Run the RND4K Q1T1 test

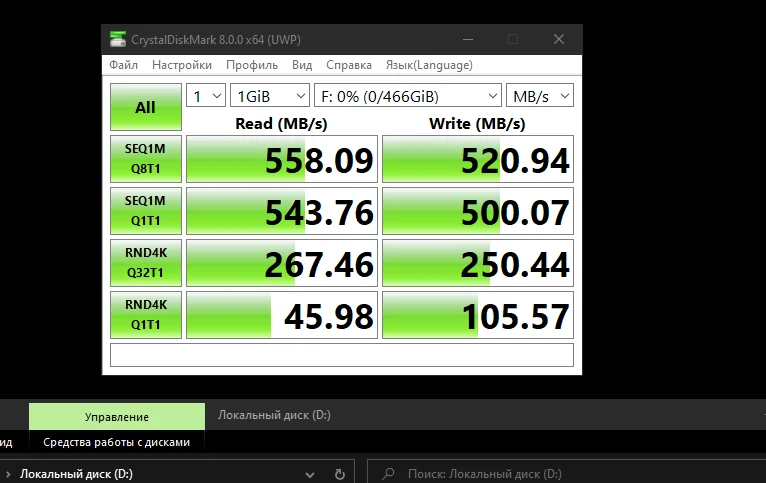click(x=146, y=315)
